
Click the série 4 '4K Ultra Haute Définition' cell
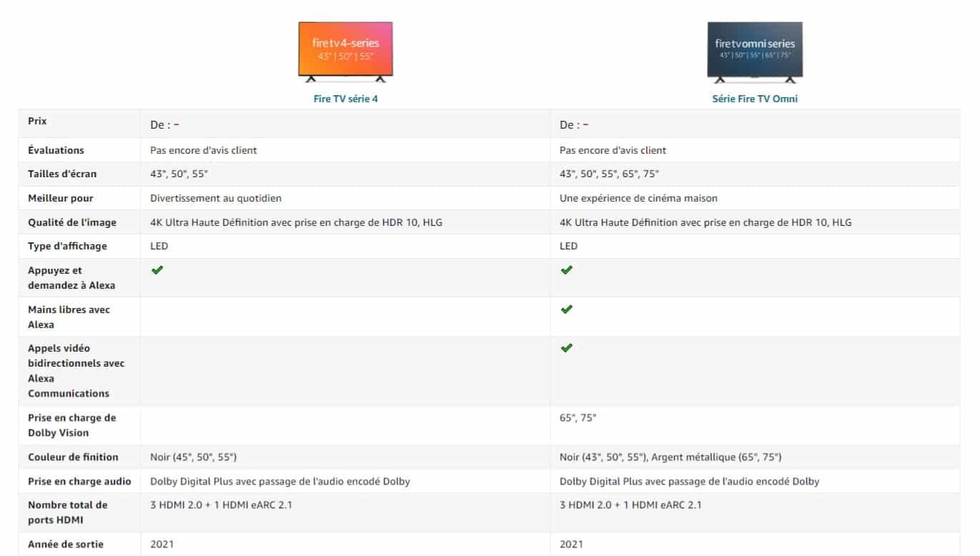pyautogui.click(x=296, y=222)
